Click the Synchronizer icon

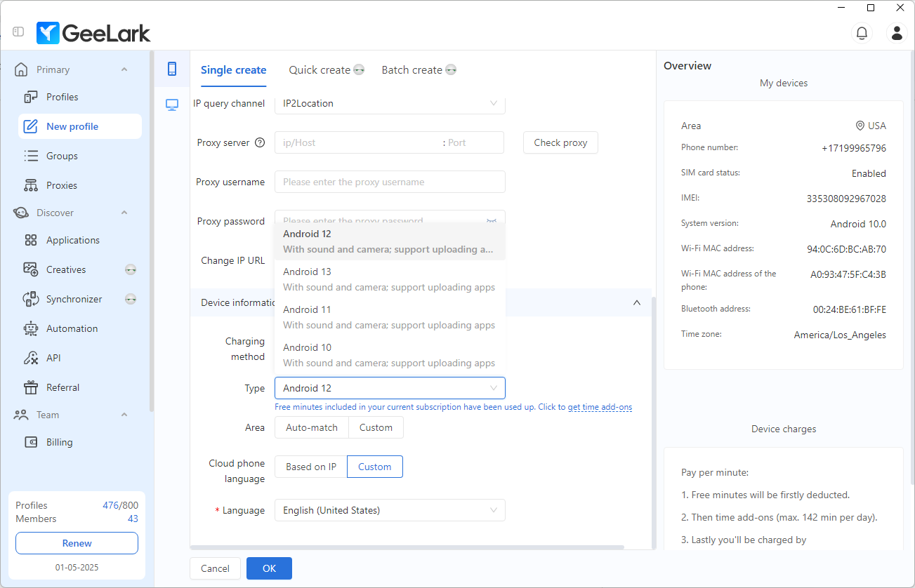click(x=31, y=299)
